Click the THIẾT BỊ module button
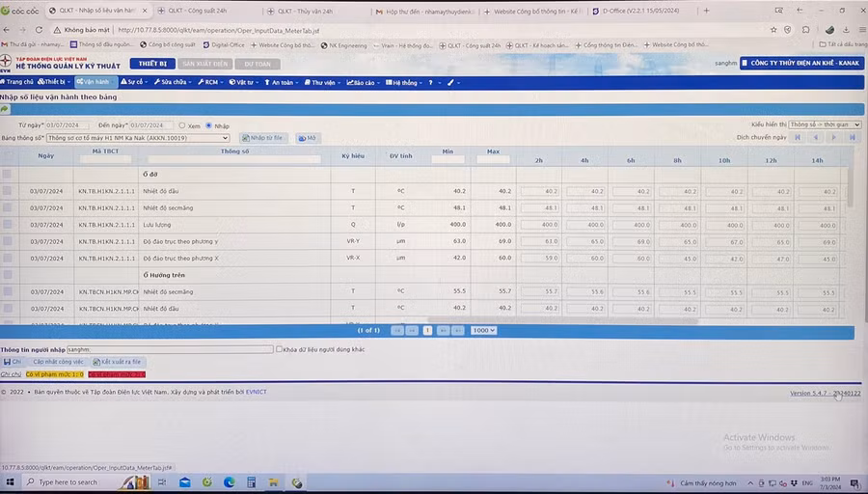The height and width of the screenshot is (494, 868). (x=152, y=64)
